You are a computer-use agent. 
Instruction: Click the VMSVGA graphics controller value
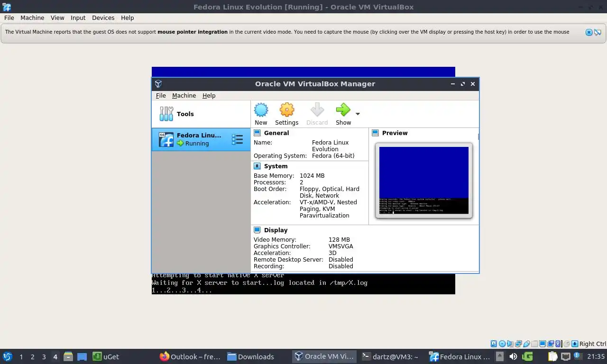coord(340,246)
